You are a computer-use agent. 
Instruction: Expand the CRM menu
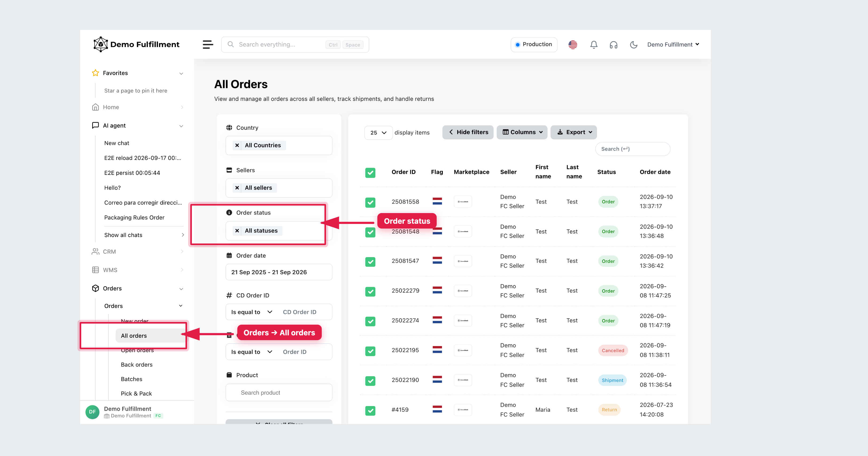(182, 251)
